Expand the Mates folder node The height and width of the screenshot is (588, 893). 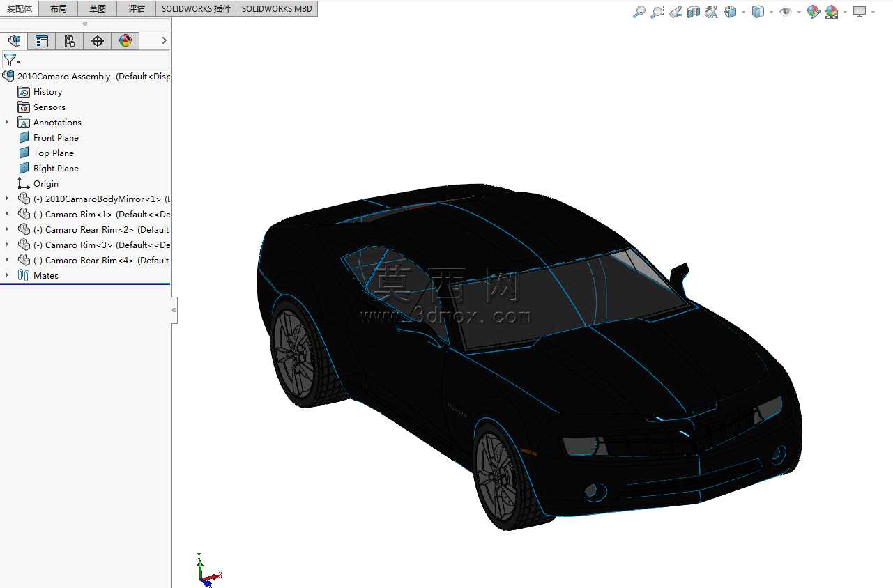point(7,276)
